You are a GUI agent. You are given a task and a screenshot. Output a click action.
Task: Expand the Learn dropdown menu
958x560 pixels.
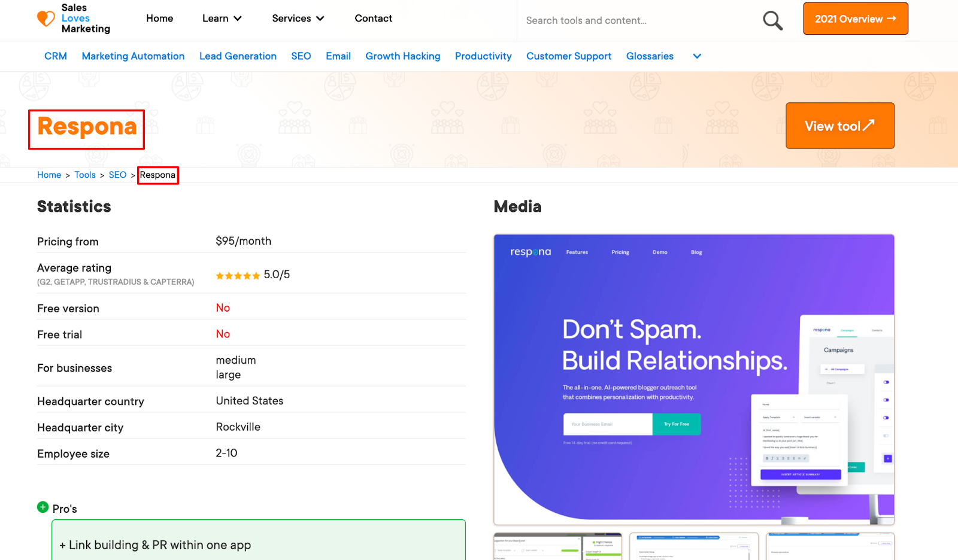[222, 19]
